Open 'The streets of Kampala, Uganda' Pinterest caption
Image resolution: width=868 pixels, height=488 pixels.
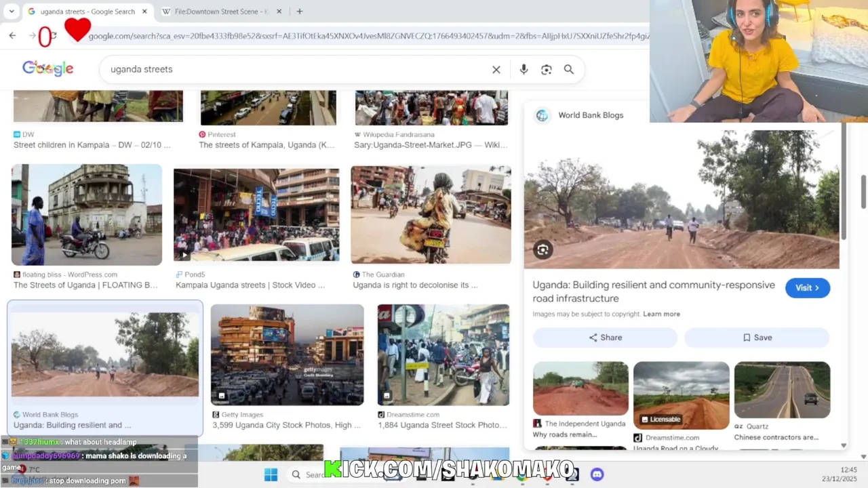267,145
